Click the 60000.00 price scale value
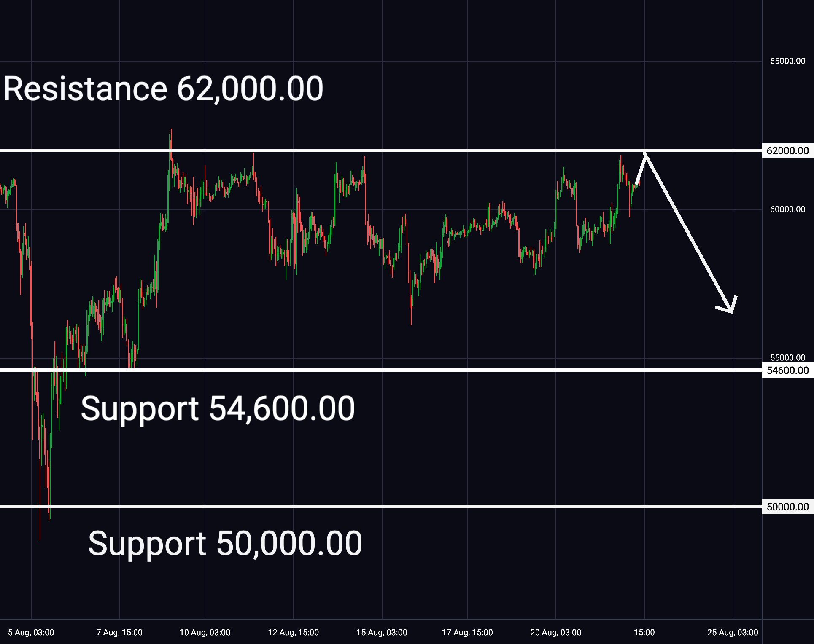Viewport: 814px width, 644px height. click(x=787, y=209)
